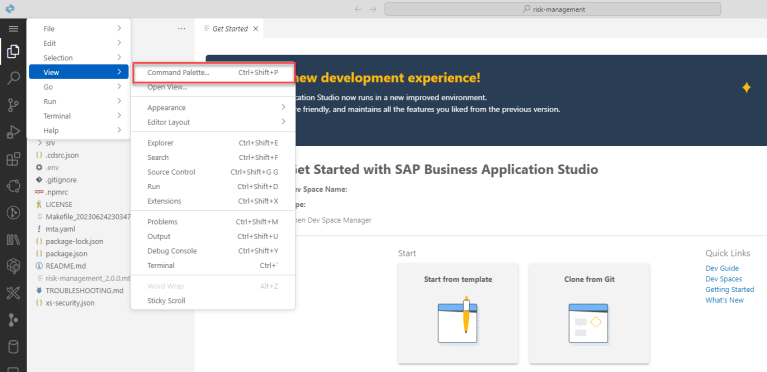
Task: Expand the Go menu
Action: pyautogui.click(x=78, y=87)
